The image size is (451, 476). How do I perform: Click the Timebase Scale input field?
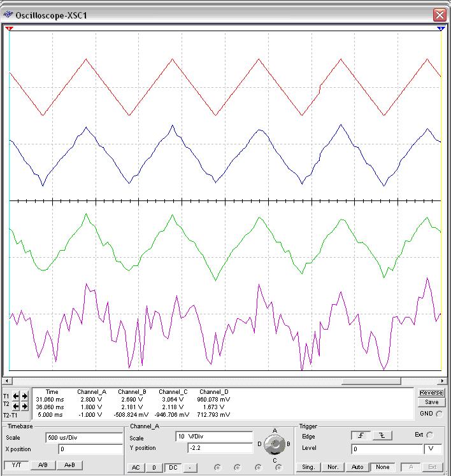point(83,438)
